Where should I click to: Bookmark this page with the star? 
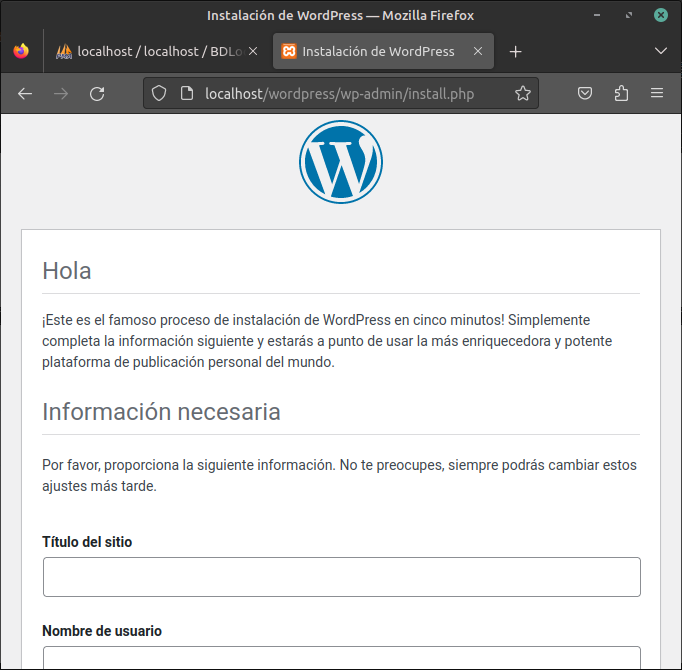522,93
